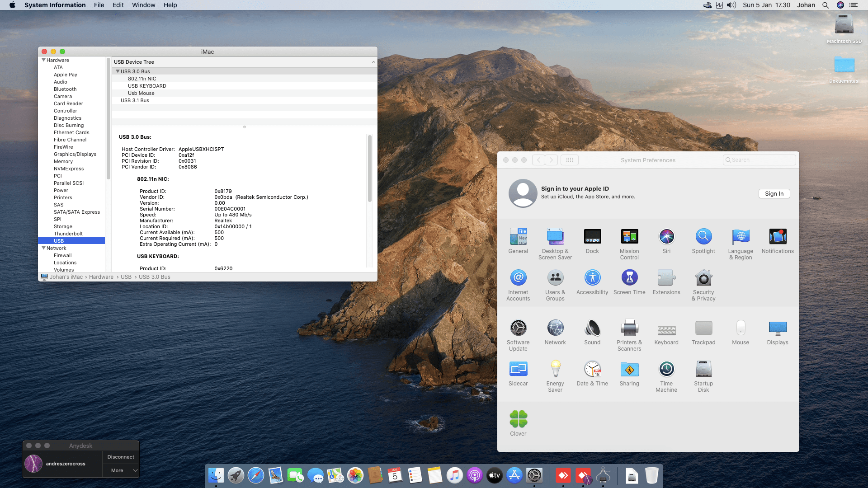Viewport: 868px width, 488px height.
Task: Open Language & Region preferences
Action: tap(741, 244)
